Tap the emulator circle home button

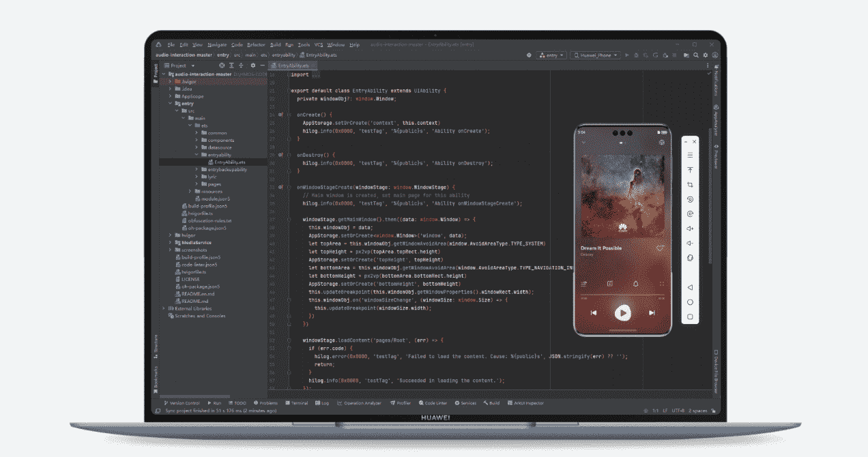[x=690, y=302]
